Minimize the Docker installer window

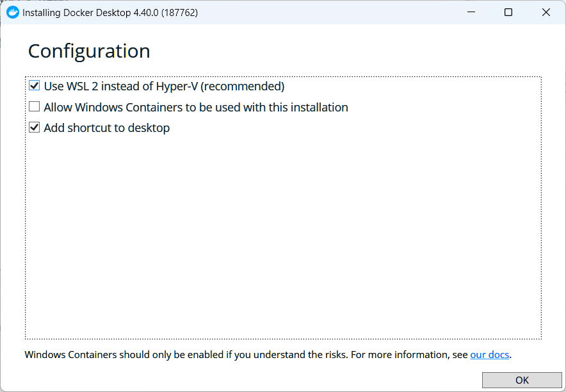point(471,12)
